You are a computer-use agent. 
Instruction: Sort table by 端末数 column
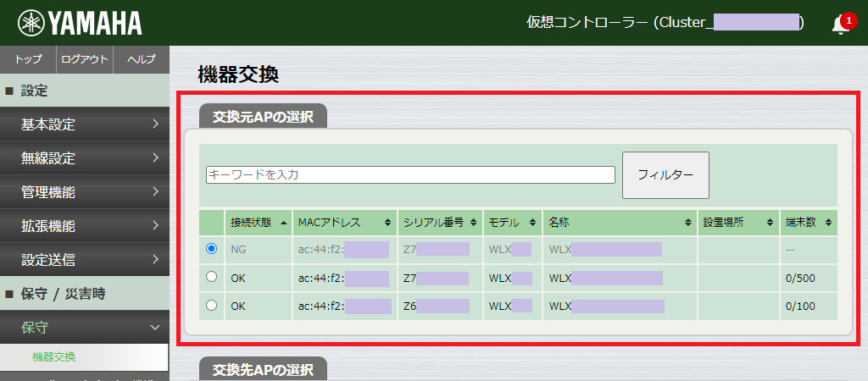[809, 223]
